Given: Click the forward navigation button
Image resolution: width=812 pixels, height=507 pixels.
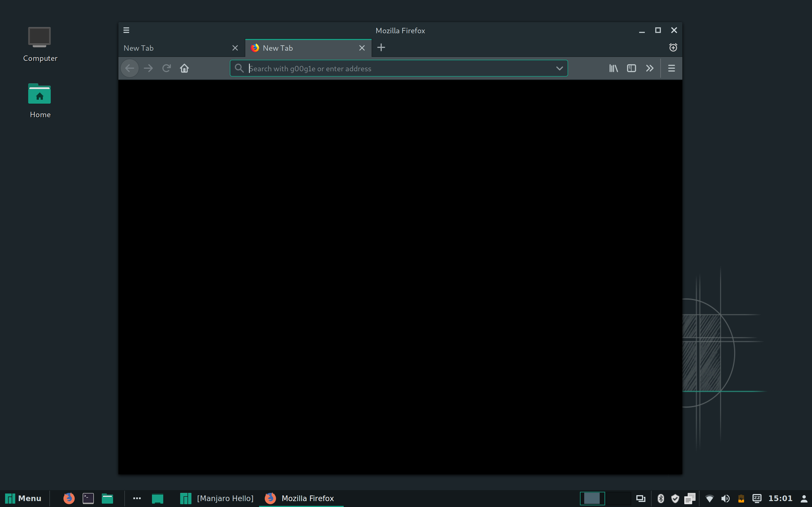Looking at the screenshot, I should (x=148, y=68).
